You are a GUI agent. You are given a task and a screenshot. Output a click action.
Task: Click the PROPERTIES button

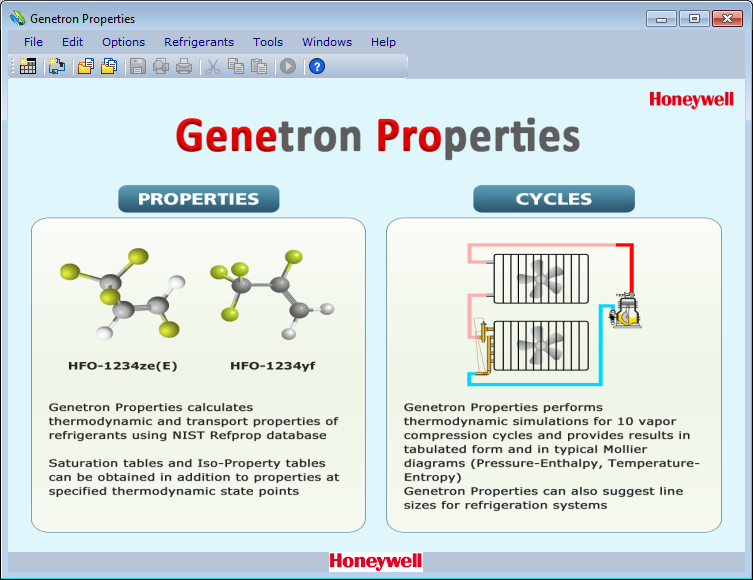point(198,199)
